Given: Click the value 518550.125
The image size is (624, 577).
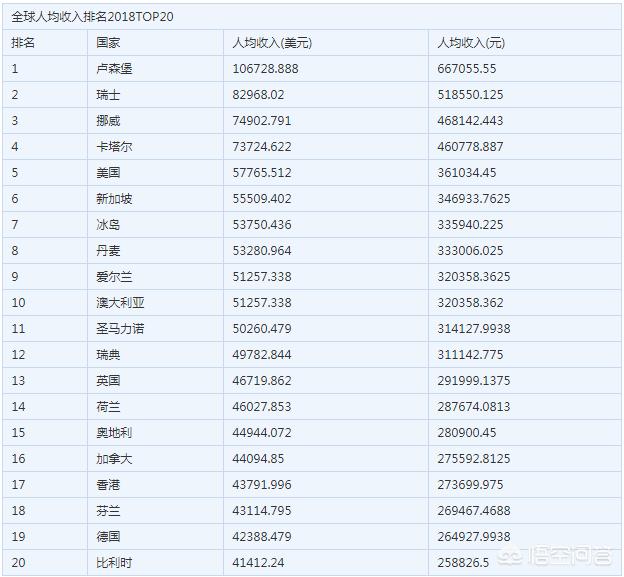Looking at the screenshot, I should click(x=470, y=95).
